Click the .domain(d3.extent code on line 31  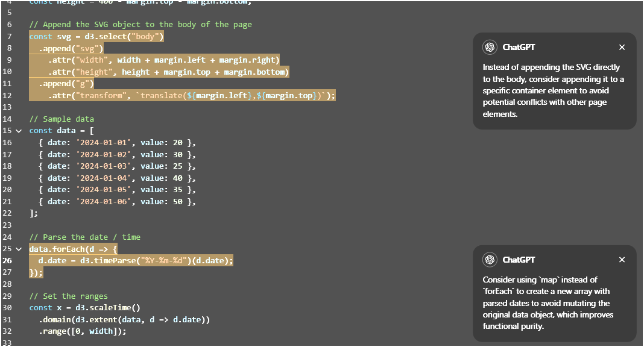point(124,319)
